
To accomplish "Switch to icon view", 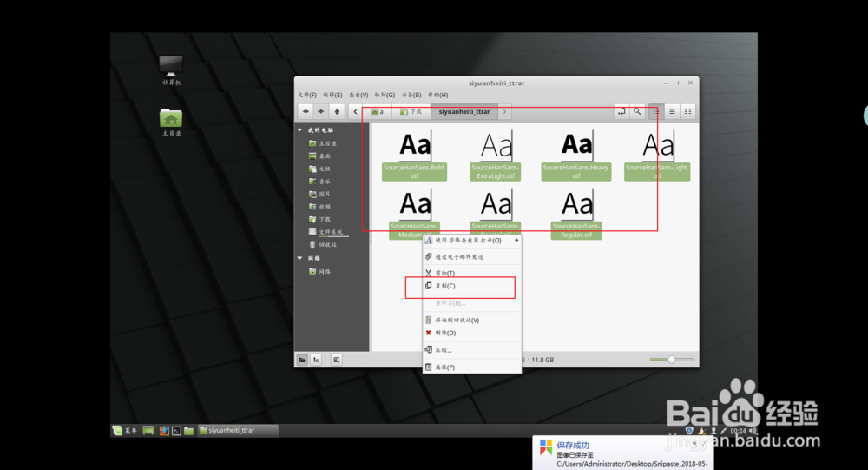I will (x=656, y=111).
